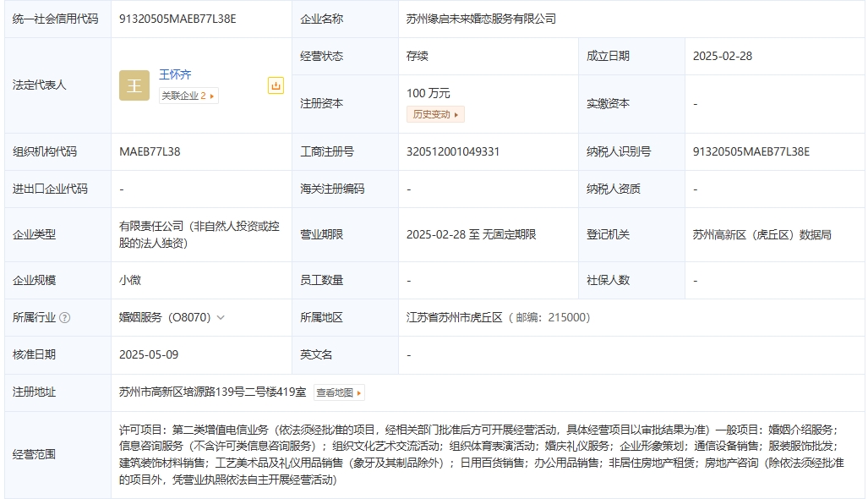
Task: Click the establishment date 2025-02-28
Action: point(722,56)
